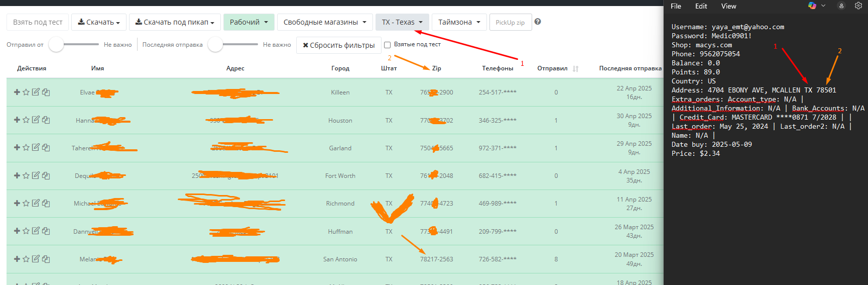Image resolution: width=868 pixels, height=285 pixels.
Task: Click the plus icon in the San Antonio row
Action: tap(17, 259)
